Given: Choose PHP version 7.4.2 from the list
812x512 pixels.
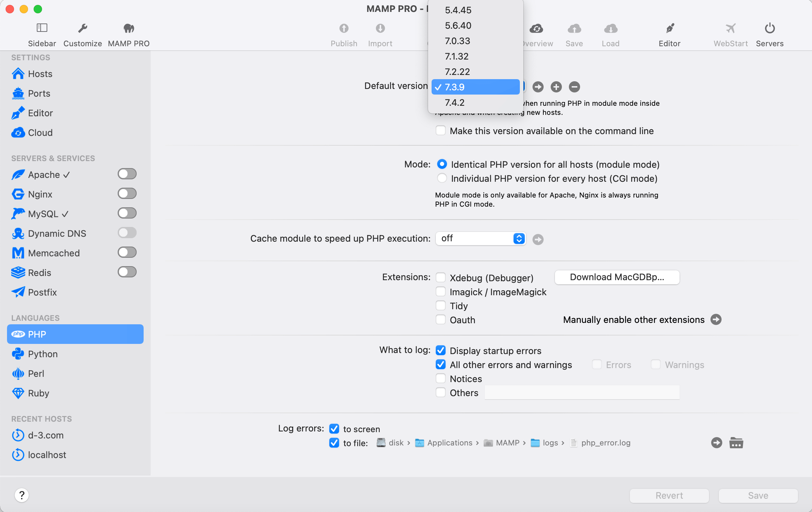Looking at the screenshot, I should (455, 103).
